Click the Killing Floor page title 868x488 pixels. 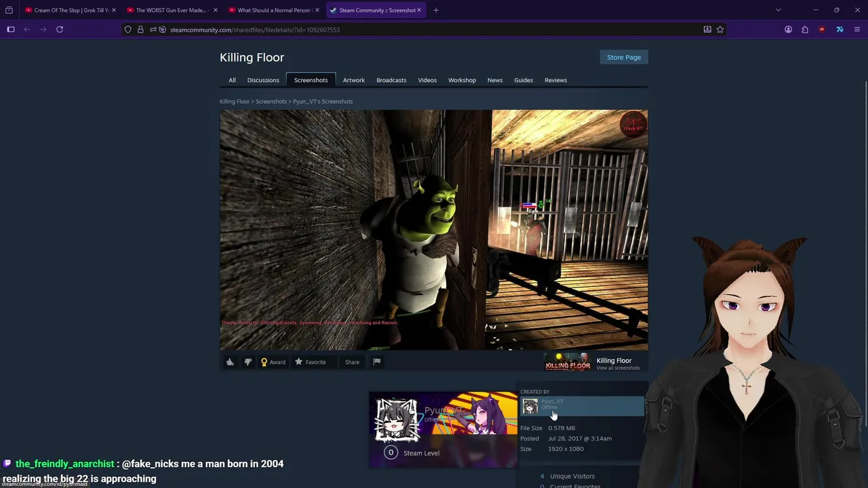point(252,58)
